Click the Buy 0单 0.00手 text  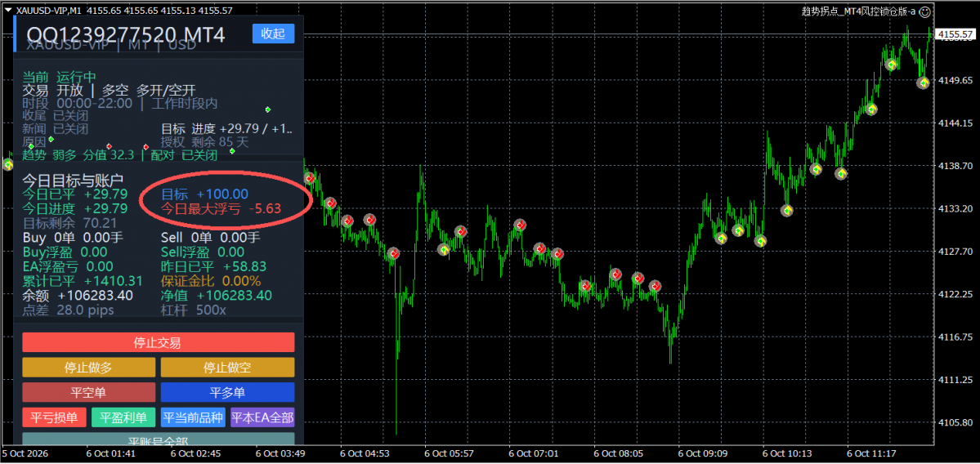pyautogui.click(x=73, y=237)
